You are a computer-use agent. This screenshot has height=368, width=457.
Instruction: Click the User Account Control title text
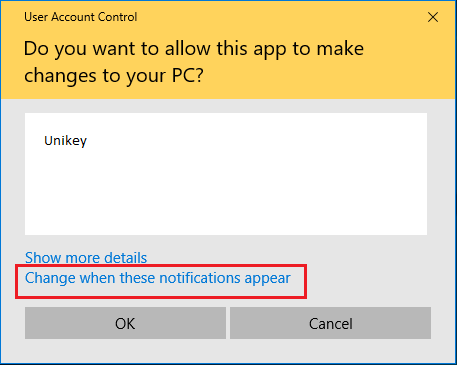[81, 17]
